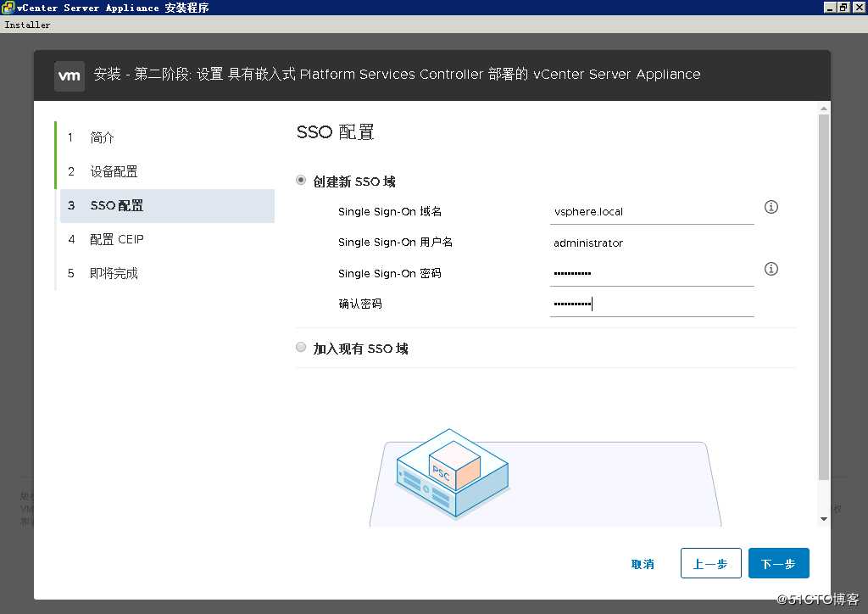Select the 加入现有 SSO 域 radio button
This screenshot has width=868, height=614.
click(301, 347)
